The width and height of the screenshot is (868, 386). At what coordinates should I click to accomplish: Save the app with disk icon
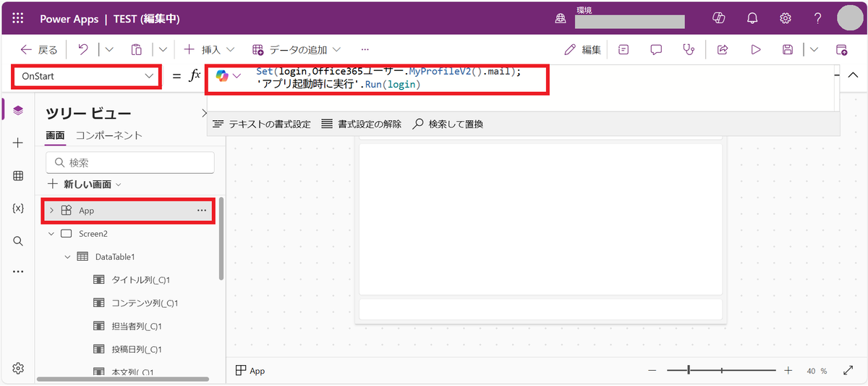pyautogui.click(x=788, y=50)
